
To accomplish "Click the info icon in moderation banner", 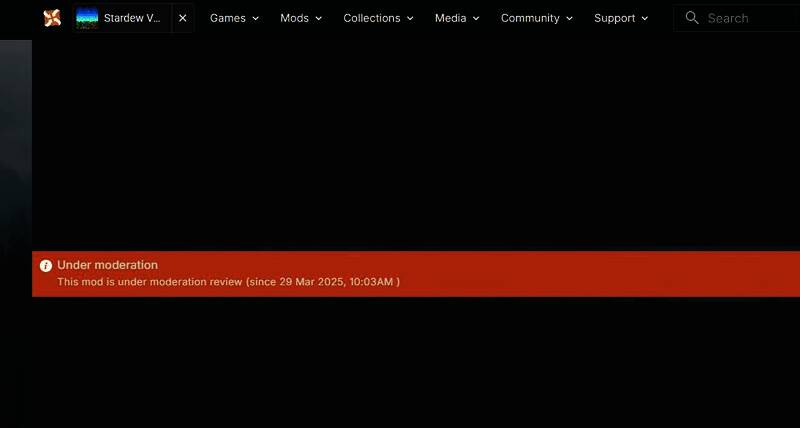I will point(46,266).
